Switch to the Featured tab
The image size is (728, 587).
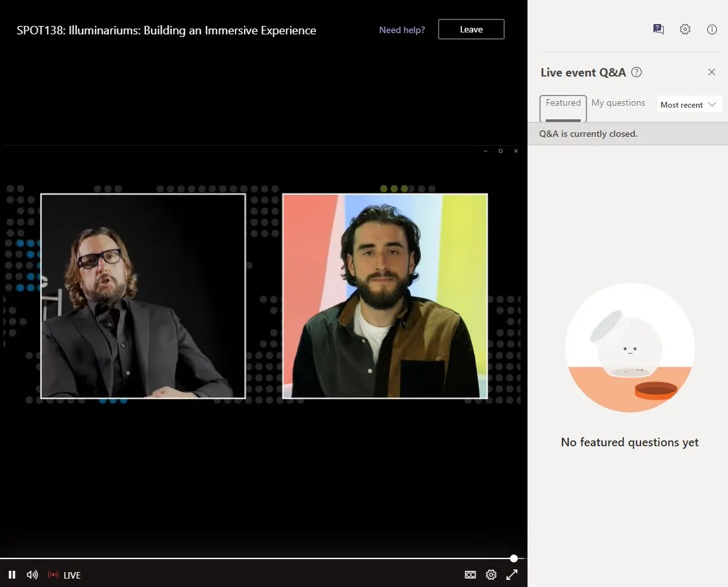click(563, 108)
